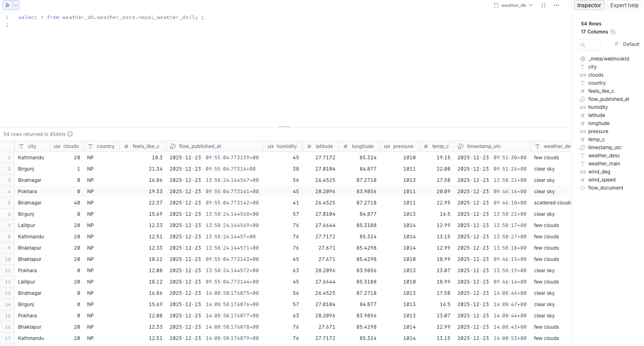The height and width of the screenshot is (346, 644).
Task: Click timestamp_utc column header type icon
Action: click(x=461, y=146)
